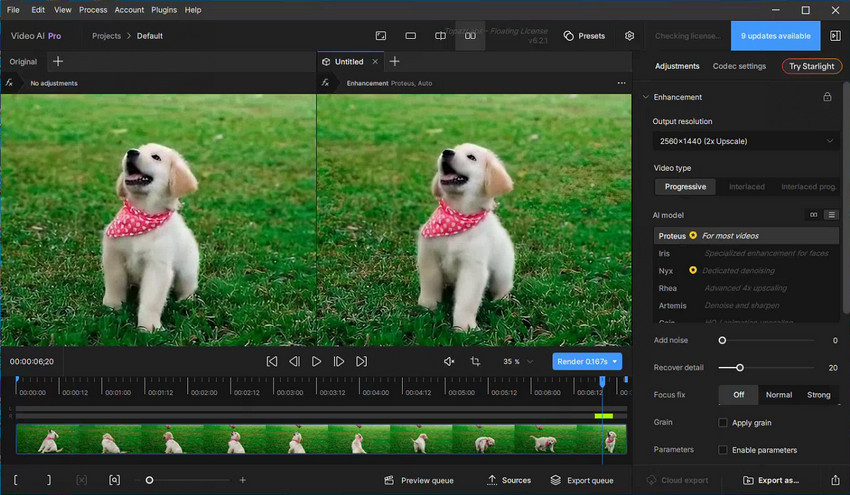Select the Nyx AI model
The height and width of the screenshot is (495, 850).
(746, 271)
